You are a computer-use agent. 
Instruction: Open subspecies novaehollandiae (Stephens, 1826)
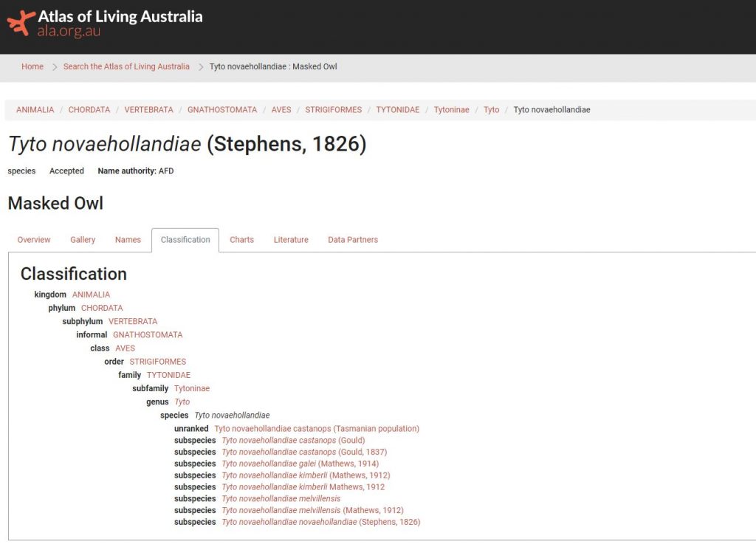click(x=320, y=522)
